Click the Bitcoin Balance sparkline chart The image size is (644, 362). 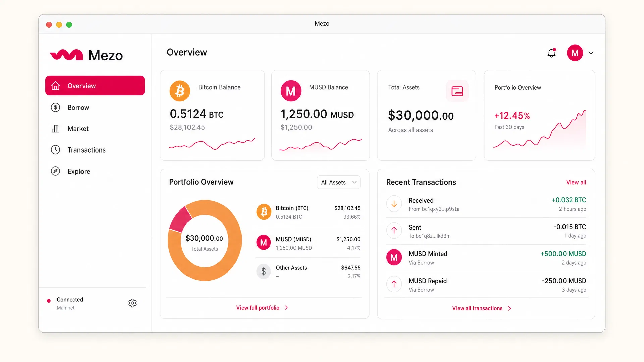click(212, 144)
